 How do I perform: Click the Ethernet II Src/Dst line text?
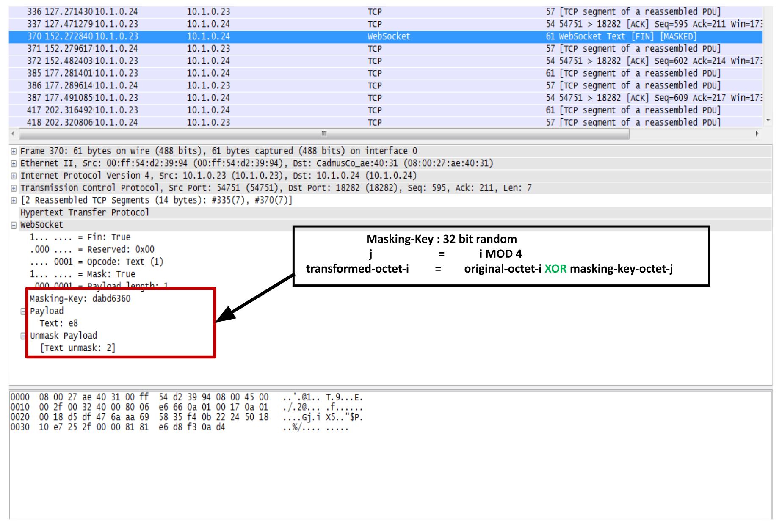tap(257, 163)
